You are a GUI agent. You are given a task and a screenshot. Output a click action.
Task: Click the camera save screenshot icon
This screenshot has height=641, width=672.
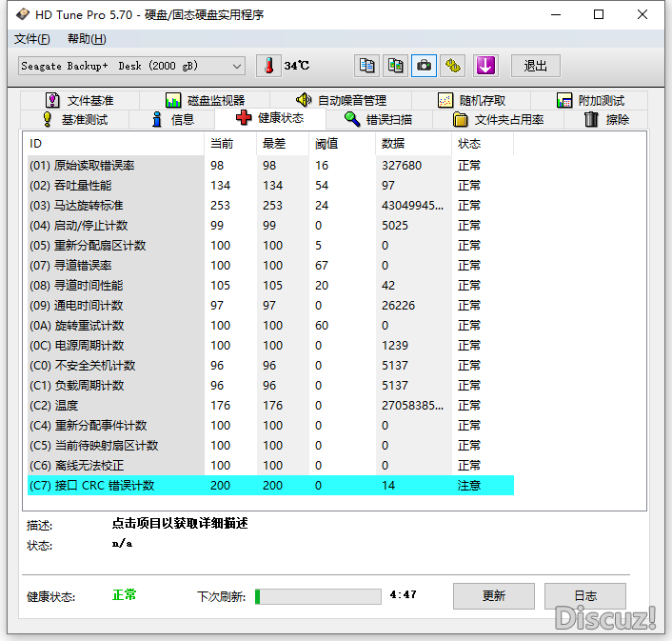coord(425,66)
